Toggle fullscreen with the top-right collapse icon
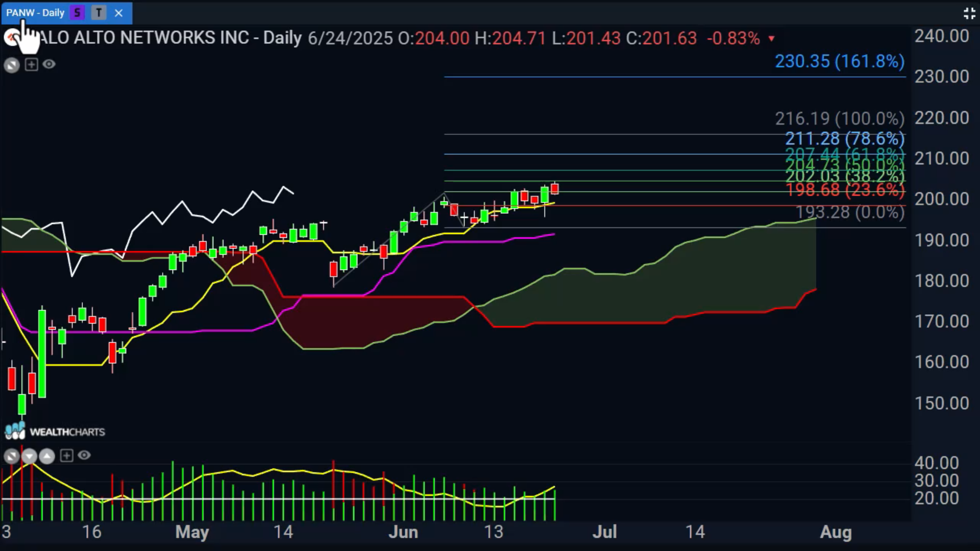This screenshot has height=551, width=980. click(x=969, y=13)
